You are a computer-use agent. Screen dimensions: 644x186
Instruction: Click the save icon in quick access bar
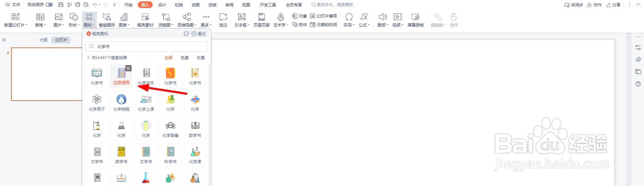[x=61, y=5]
